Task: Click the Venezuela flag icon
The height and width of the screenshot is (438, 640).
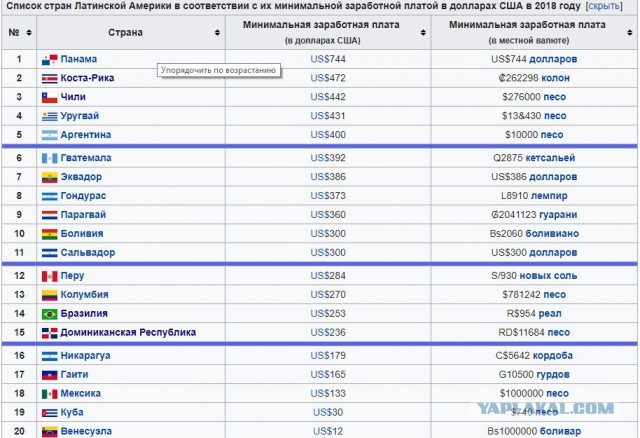Action: click(49, 431)
